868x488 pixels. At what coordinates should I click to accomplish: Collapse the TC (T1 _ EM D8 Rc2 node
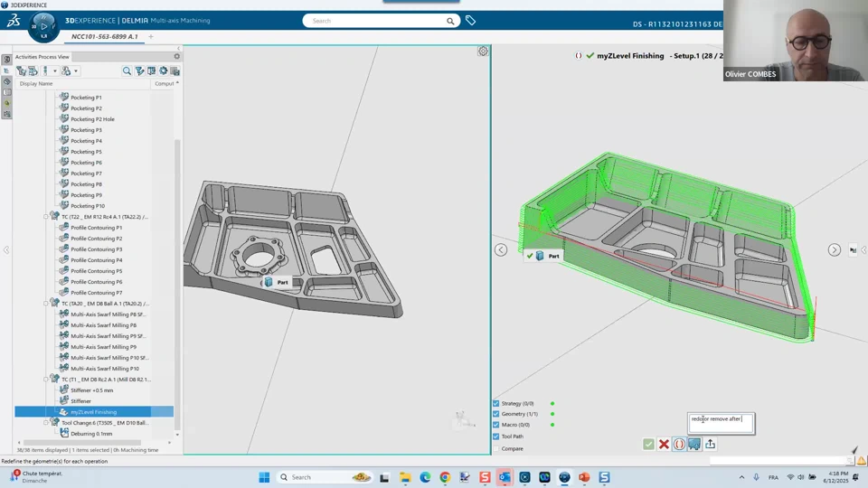(x=46, y=380)
